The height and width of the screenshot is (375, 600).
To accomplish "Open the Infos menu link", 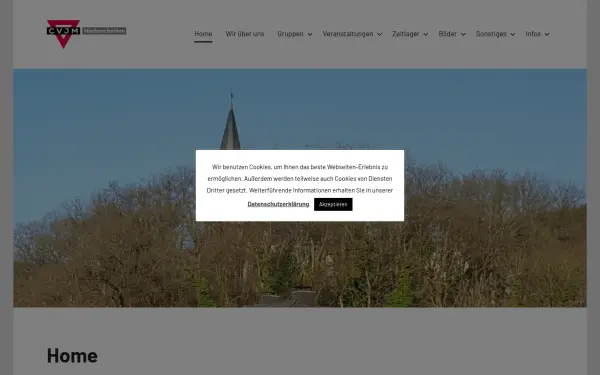I will [533, 34].
